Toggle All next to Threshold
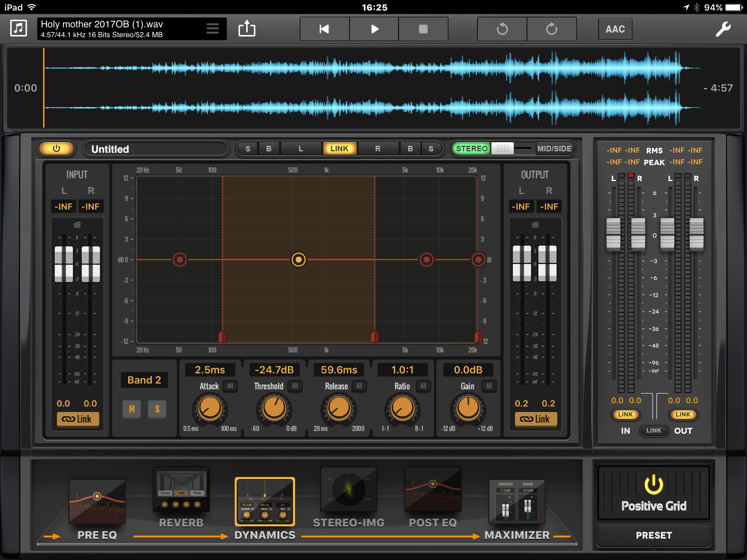 click(x=295, y=386)
